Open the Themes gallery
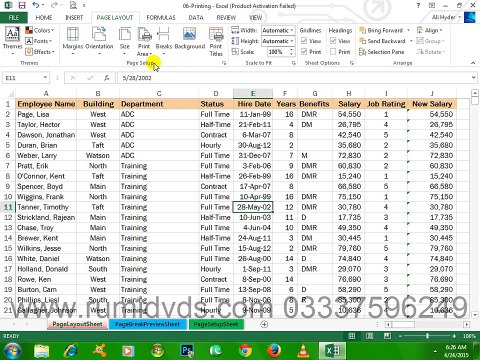The image size is (480, 360). pyautogui.click(x=12, y=41)
